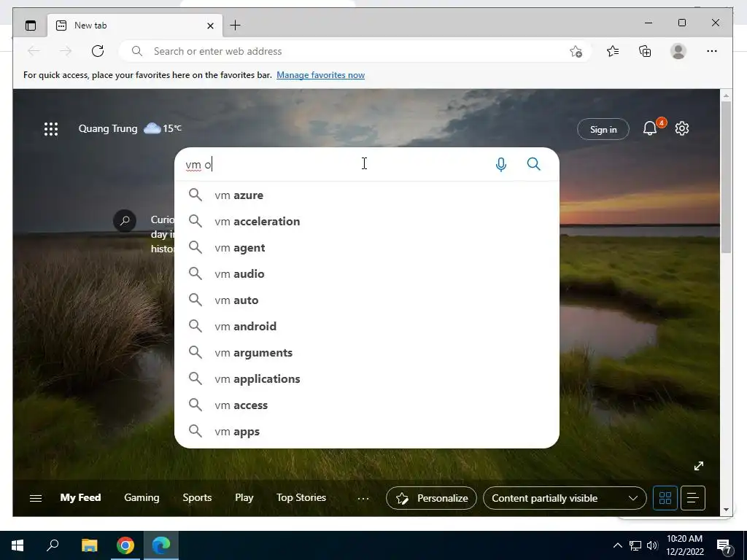Open the notifications bell
The height and width of the screenshot is (560, 747).
pos(650,128)
